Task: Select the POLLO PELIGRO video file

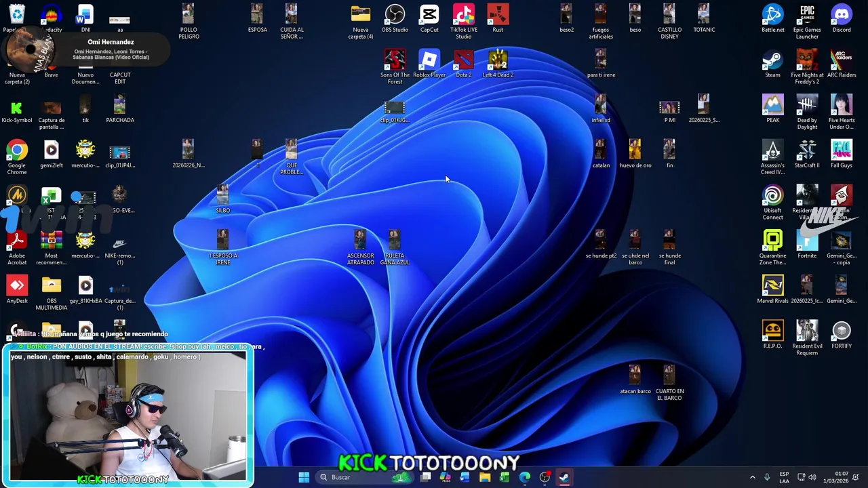Action: click(189, 22)
